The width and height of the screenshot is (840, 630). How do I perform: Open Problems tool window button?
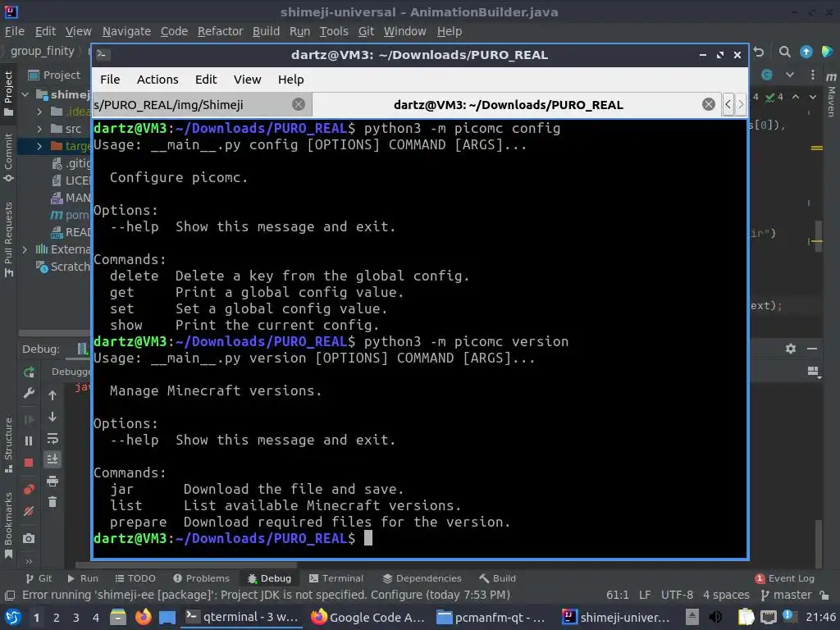[x=202, y=578]
